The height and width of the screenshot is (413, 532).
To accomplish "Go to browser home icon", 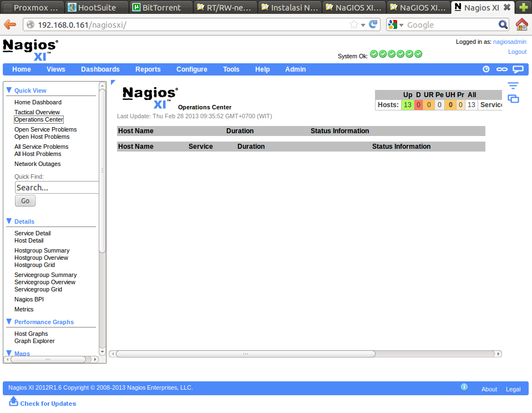I will tap(521, 24).
